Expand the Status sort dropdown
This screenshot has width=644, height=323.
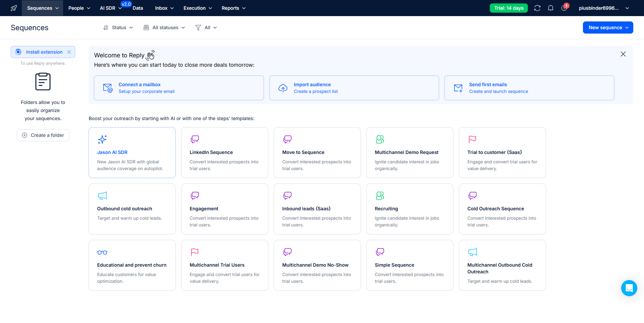pos(118,28)
